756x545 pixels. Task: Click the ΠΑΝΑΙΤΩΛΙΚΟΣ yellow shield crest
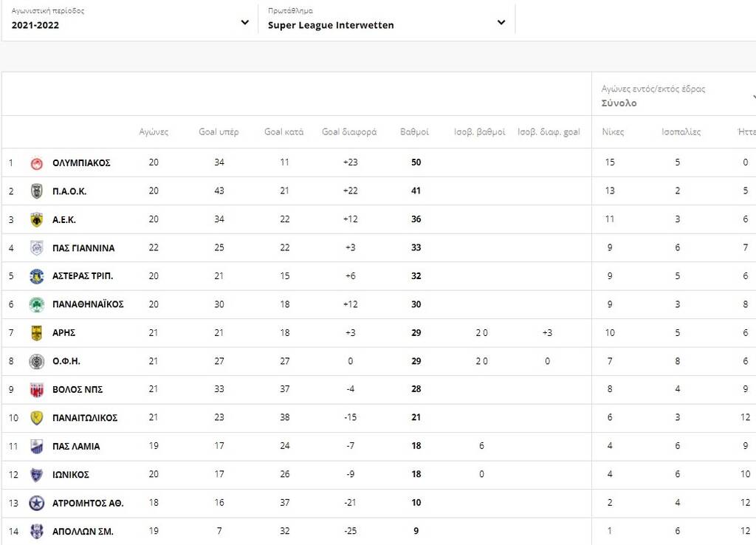point(37,418)
